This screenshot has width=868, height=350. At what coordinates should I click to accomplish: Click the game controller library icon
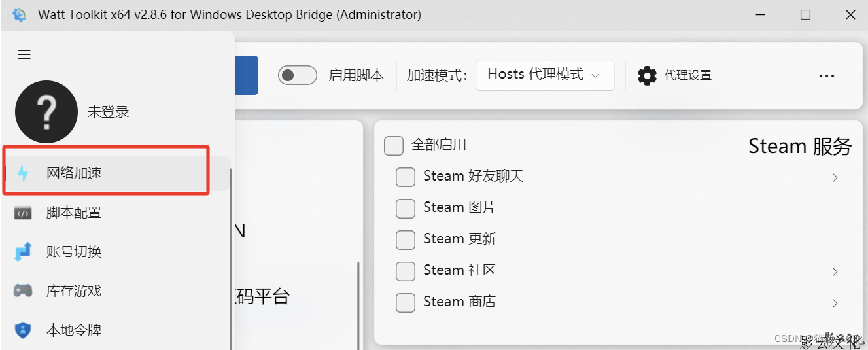23,290
